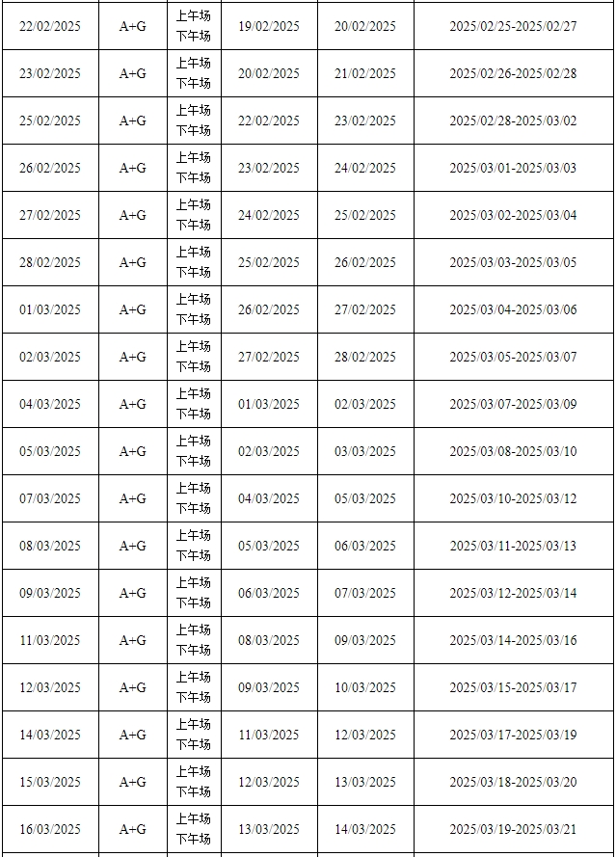Click the 02/03/2025 first-column date cell
Screen dimensions: 616x857
(50, 357)
